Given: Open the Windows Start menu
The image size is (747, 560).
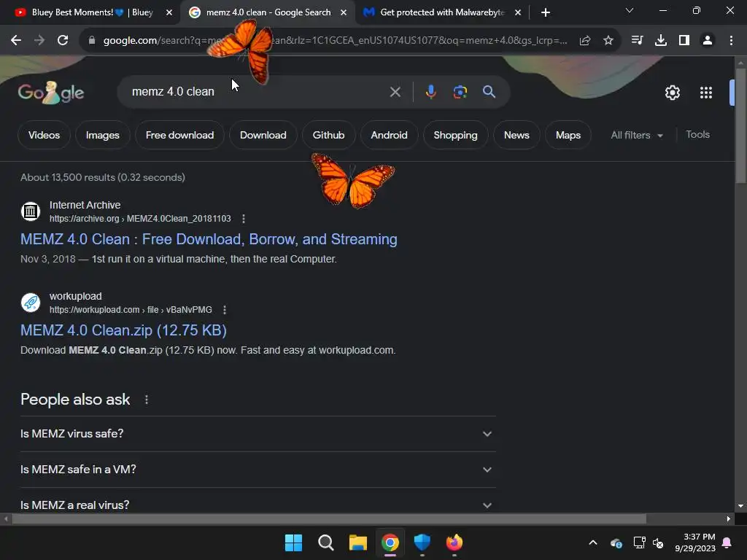Looking at the screenshot, I should click(293, 542).
